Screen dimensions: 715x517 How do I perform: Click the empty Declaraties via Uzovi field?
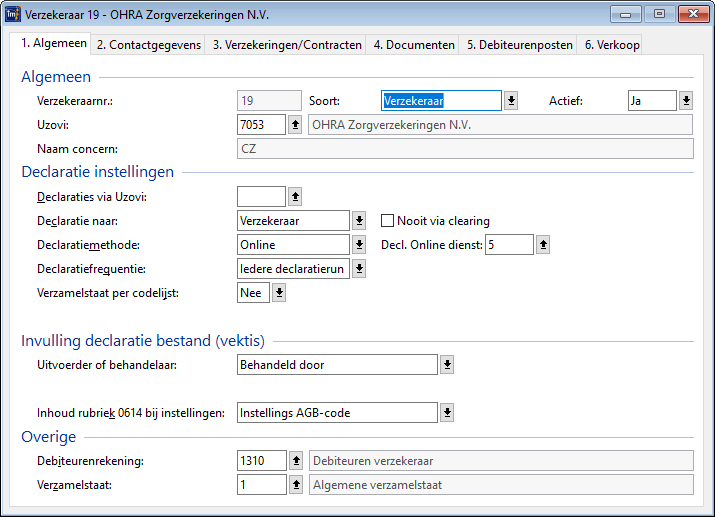click(261, 196)
